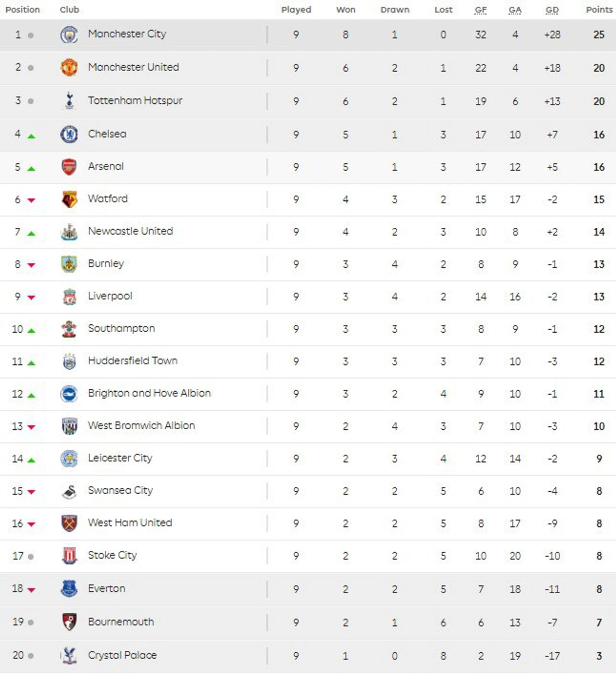This screenshot has width=616, height=673.
Task: Open the Newcastle United club link
Action: [x=130, y=231]
